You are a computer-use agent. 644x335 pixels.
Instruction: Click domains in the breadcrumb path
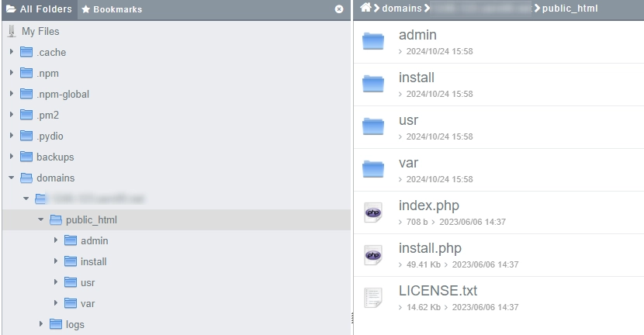pyautogui.click(x=400, y=8)
